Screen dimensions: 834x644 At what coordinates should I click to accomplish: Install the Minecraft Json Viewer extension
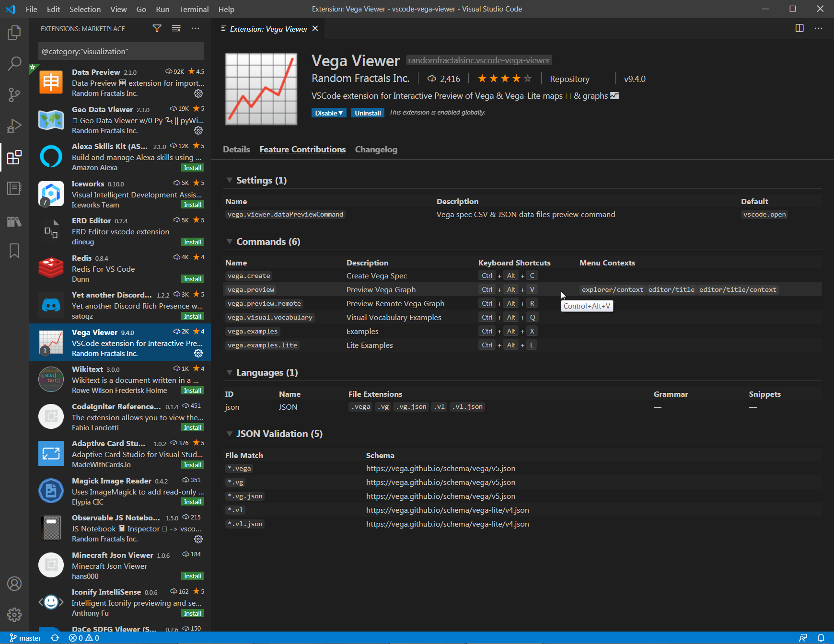[193, 576]
